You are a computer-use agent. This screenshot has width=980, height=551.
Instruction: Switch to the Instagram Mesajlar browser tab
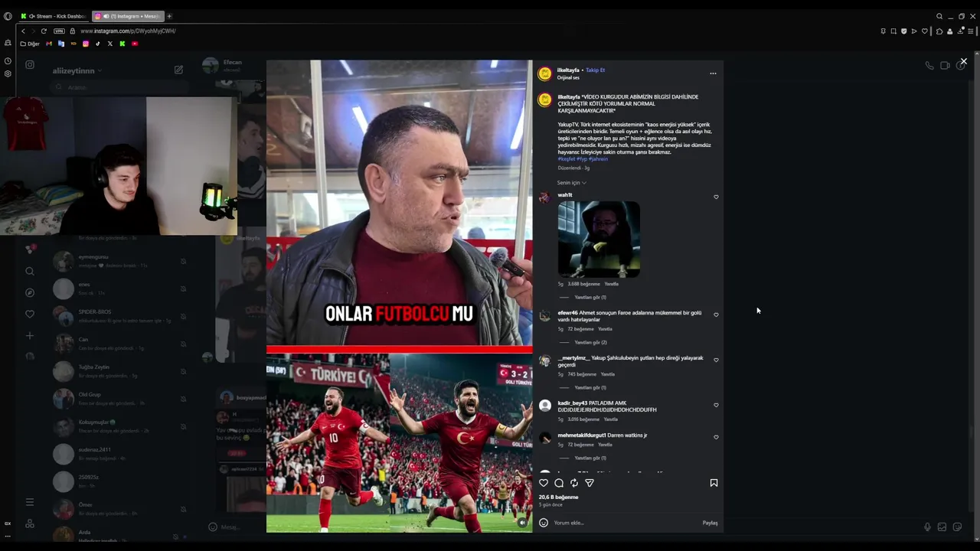coord(127,16)
